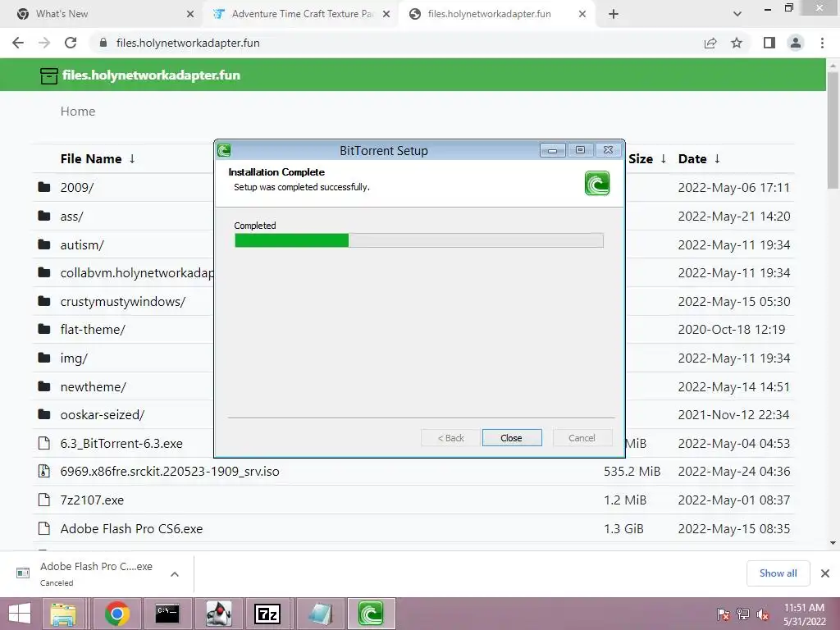Viewport: 840px width, 630px height.
Task: Click the folder icon beside img/
Action: tap(44, 358)
